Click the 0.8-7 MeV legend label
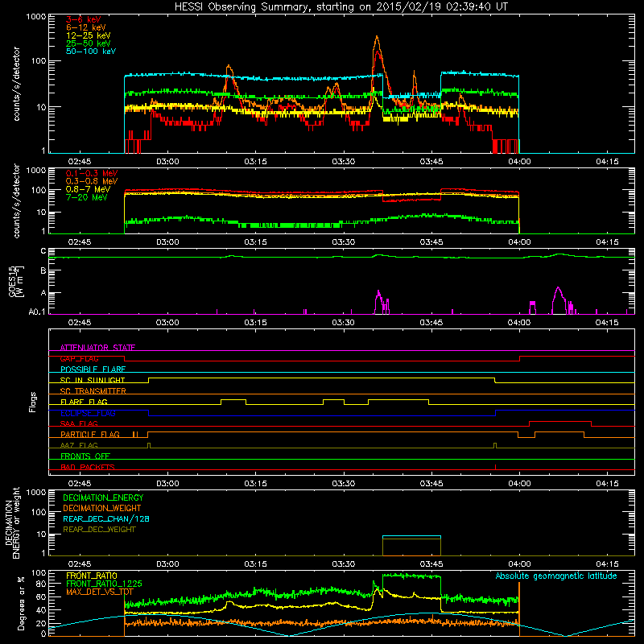Image resolution: width=644 pixels, height=644 pixels. [88, 189]
